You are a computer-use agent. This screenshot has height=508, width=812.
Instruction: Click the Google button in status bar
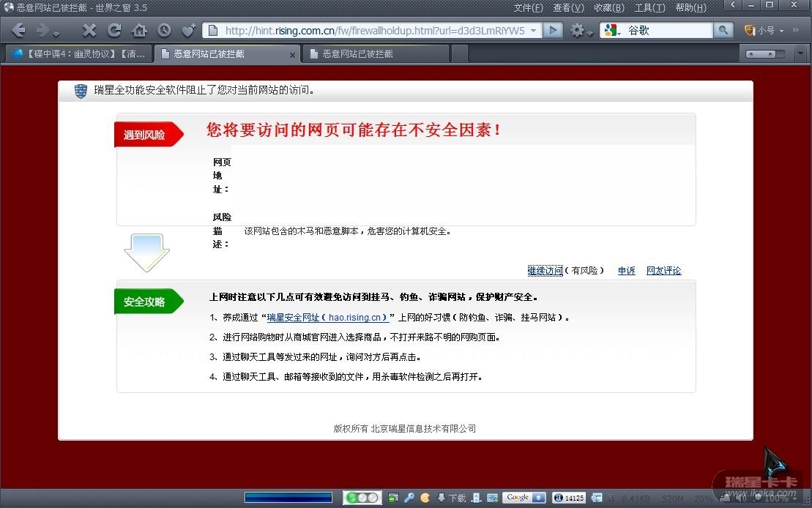[x=524, y=498]
